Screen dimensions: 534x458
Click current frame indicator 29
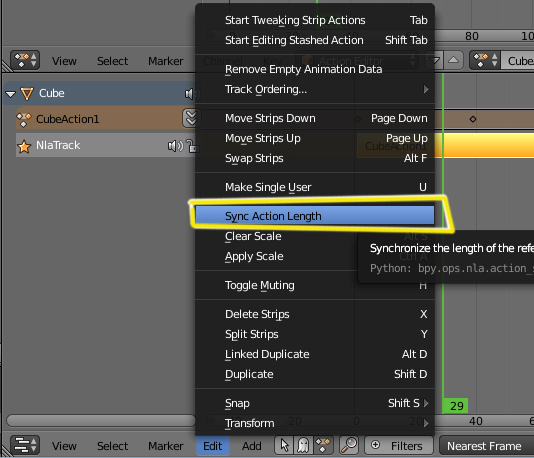tap(456, 406)
